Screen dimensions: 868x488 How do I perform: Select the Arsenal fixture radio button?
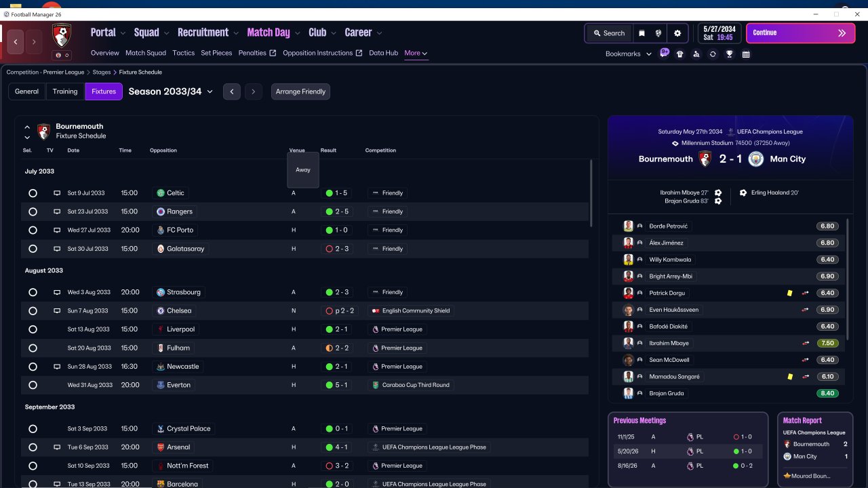click(x=33, y=447)
